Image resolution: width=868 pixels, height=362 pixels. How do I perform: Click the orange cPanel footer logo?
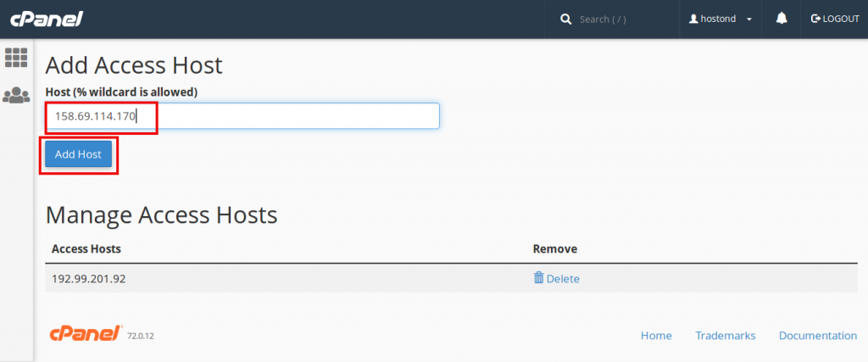[86, 333]
